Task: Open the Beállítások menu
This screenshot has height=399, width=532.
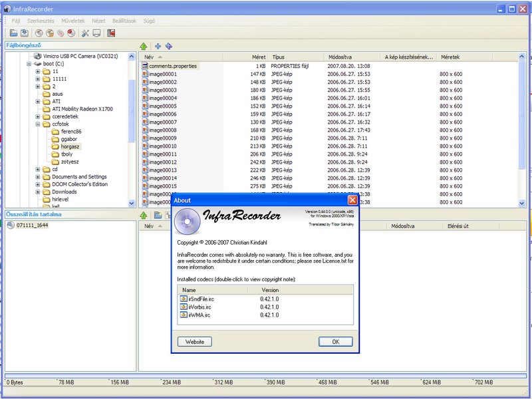Action: click(x=124, y=21)
